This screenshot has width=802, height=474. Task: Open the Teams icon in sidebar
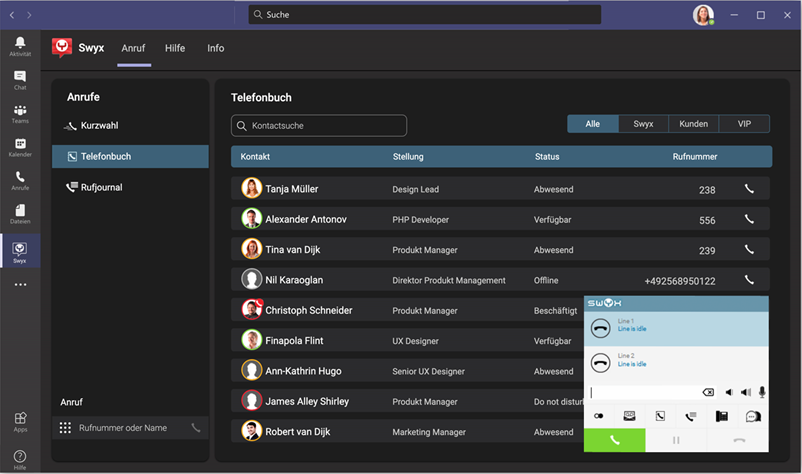tap(20, 114)
